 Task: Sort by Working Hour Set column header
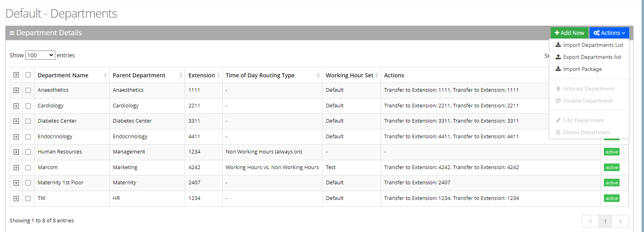point(349,75)
